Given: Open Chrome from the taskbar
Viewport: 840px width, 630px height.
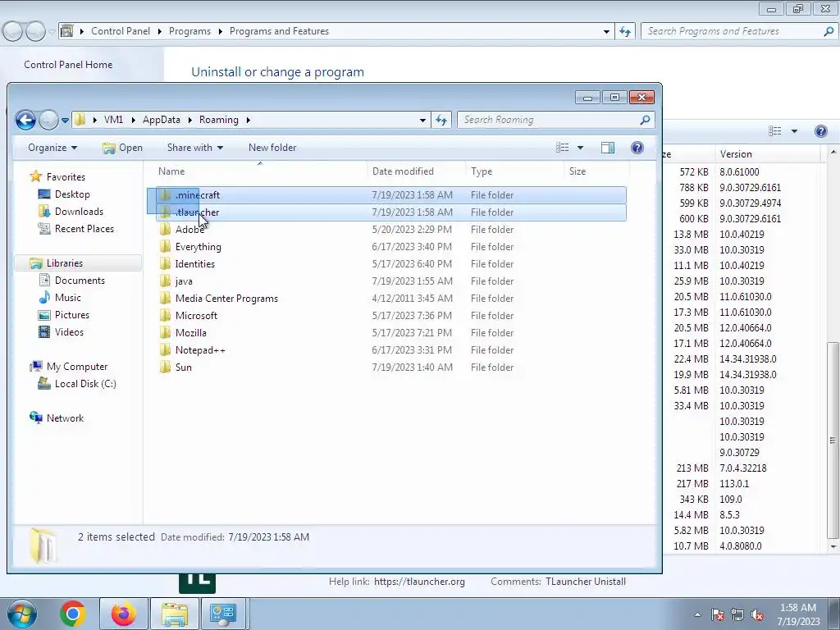Looking at the screenshot, I should point(73,614).
